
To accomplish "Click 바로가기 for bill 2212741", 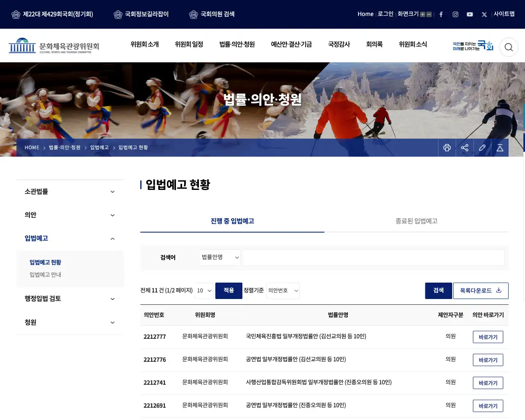I will pyautogui.click(x=488, y=383).
